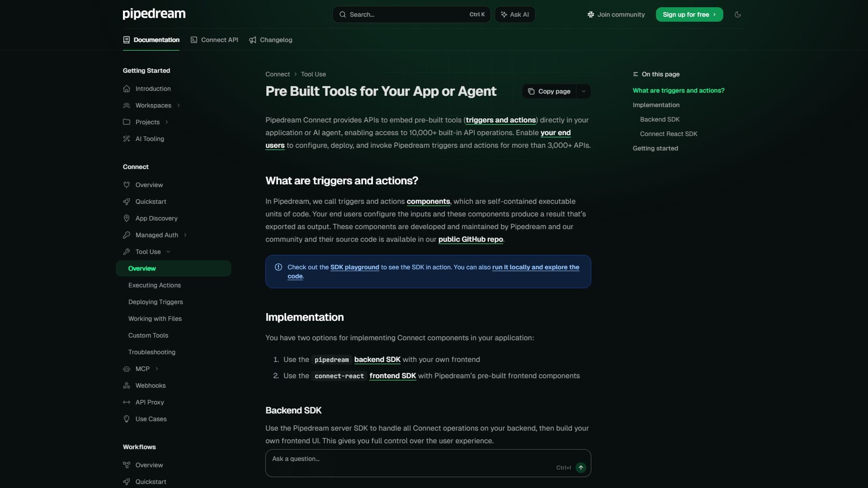Screen dimensions: 868x488
Task: Expand the Workspaces section chevron
Action: pyautogui.click(x=179, y=105)
